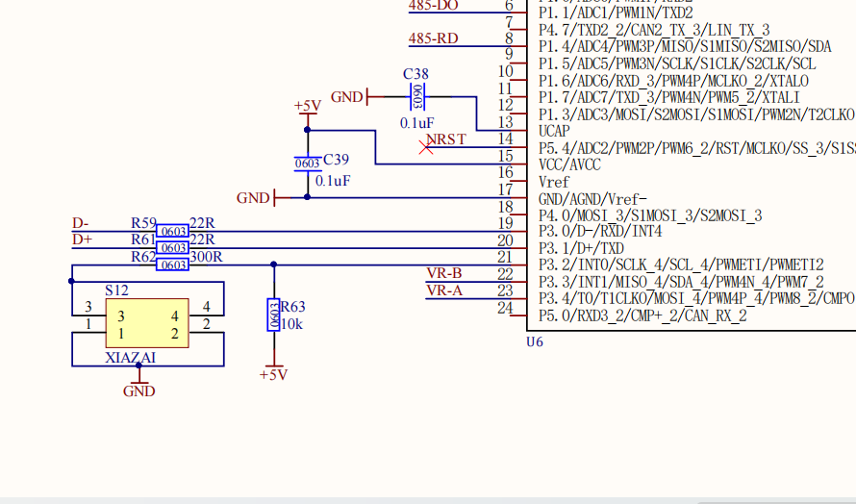Click the NRST net label

(446, 139)
